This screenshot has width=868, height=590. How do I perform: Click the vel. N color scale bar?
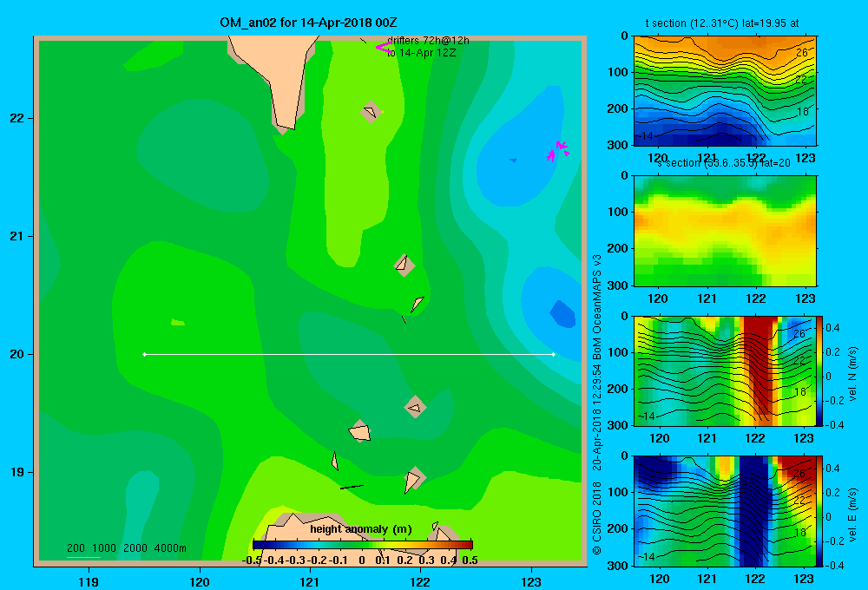820,370
